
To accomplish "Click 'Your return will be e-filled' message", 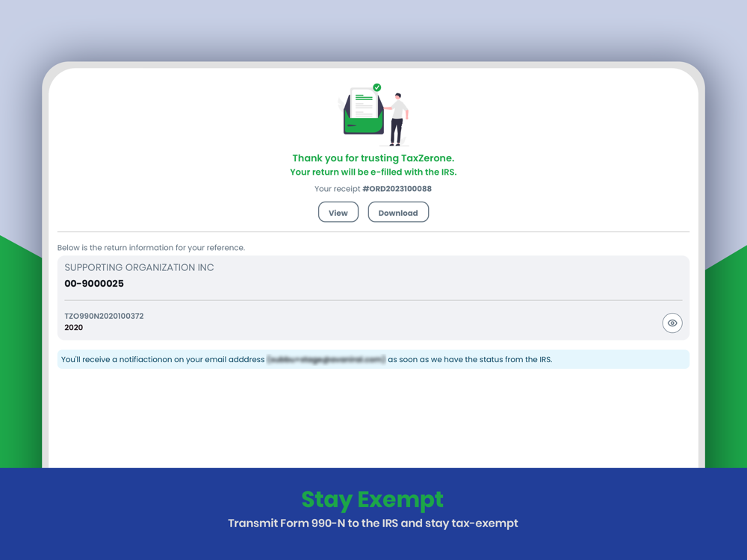I will (373, 172).
